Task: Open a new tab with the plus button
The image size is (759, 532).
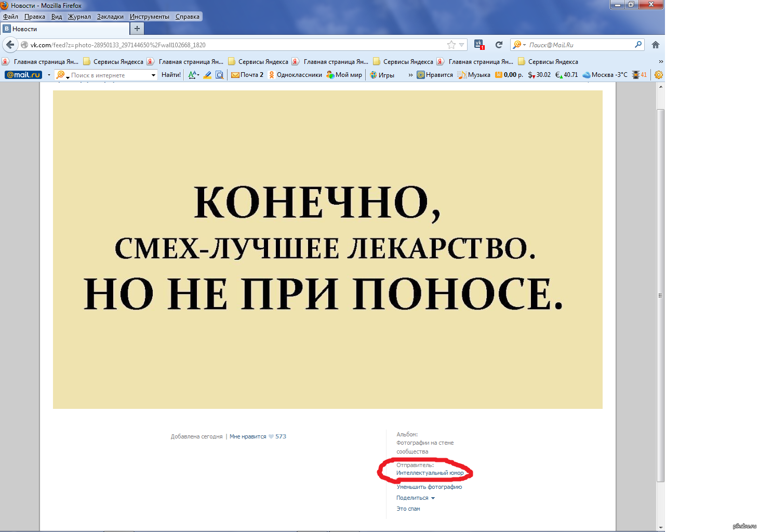Action: pyautogui.click(x=137, y=29)
